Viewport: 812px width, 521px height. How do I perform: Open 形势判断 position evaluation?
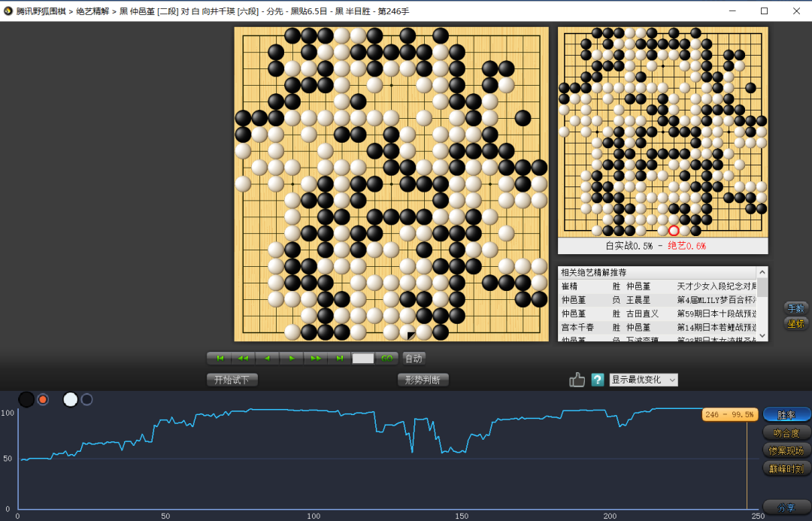click(x=423, y=380)
